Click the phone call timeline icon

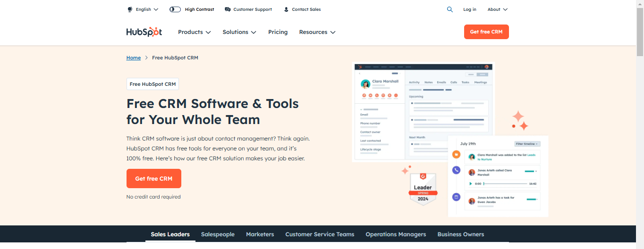pos(456,170)
